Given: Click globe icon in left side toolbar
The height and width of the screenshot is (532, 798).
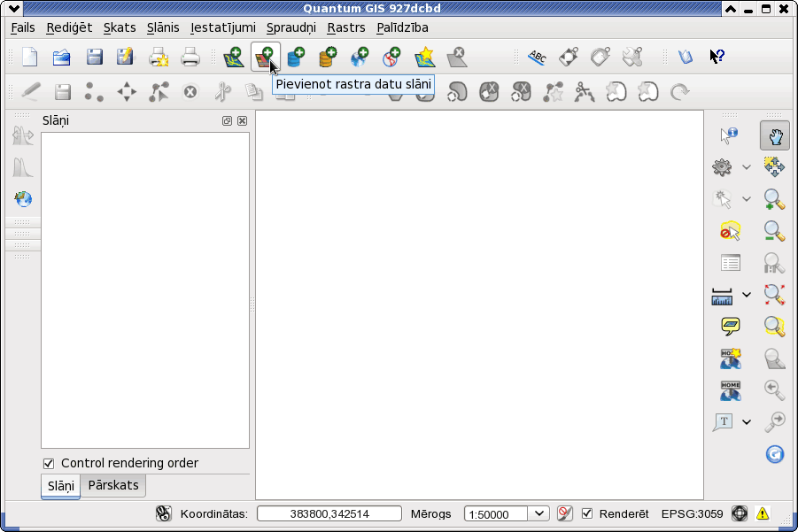Looking at the screenshot, I should tap(23, 198).
